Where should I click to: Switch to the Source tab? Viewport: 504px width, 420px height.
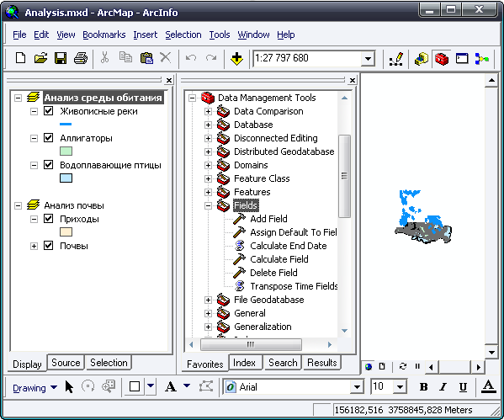point(66,363)
